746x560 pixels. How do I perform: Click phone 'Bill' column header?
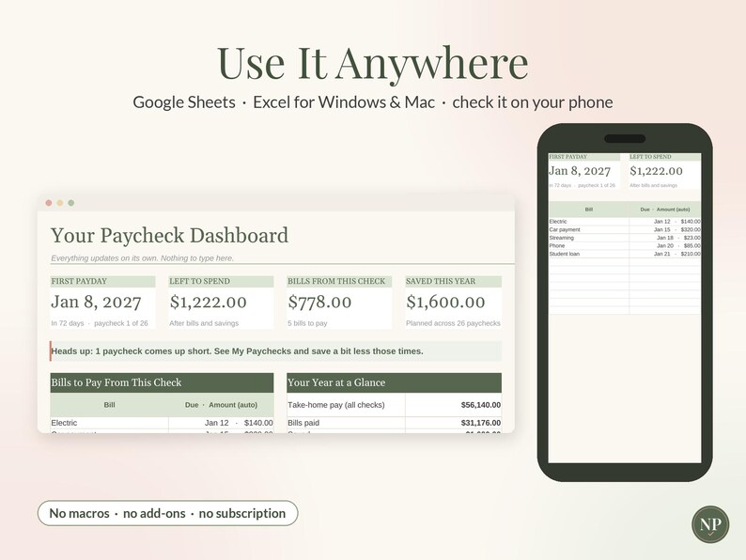(589, 210)
